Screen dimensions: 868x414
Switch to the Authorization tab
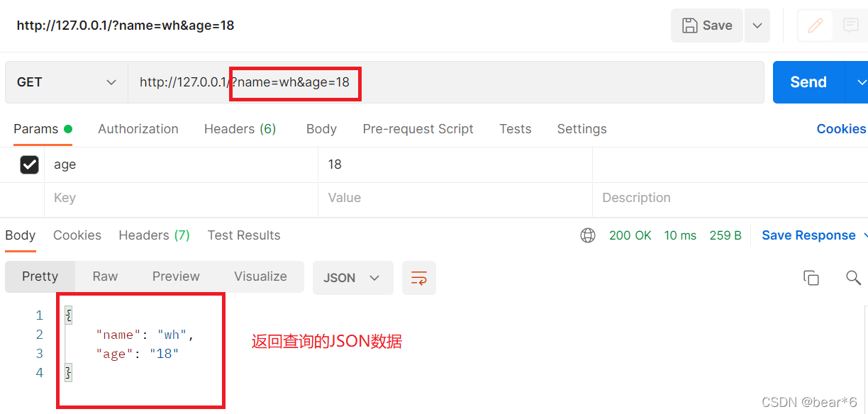point(138,129)
